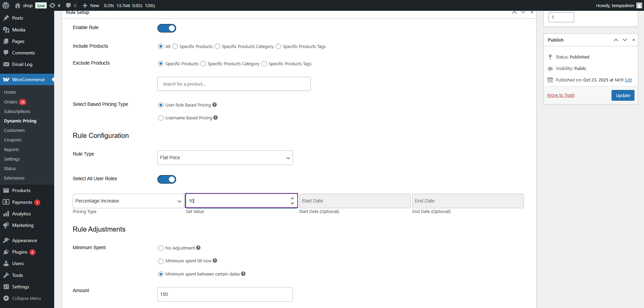Expand the Percentage Increase pricing type dropdown
Image resolution: width=644 pixels, height=308 pixels.
(x=128, y=201)
